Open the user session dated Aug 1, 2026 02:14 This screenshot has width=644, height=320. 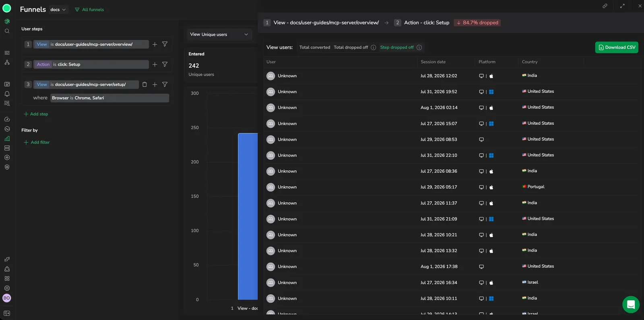(x=451, y=107)
